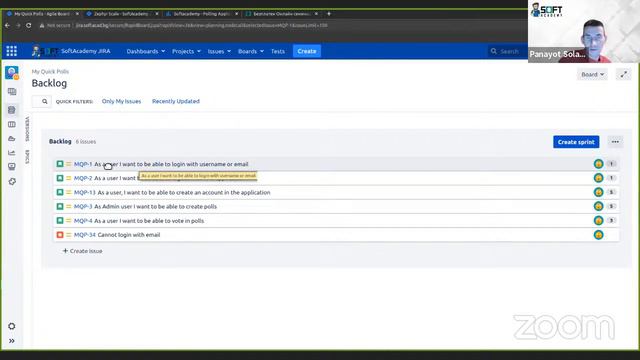The image size is (640, 360).
Task: Click Create issue link below backlog
Action: point(82,251)
